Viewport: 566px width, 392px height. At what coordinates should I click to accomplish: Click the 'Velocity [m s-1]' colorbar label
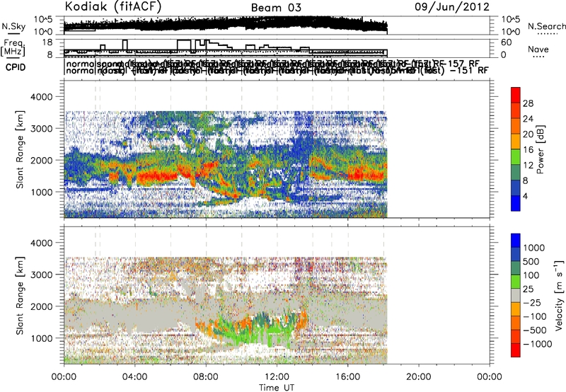point(559,295)
